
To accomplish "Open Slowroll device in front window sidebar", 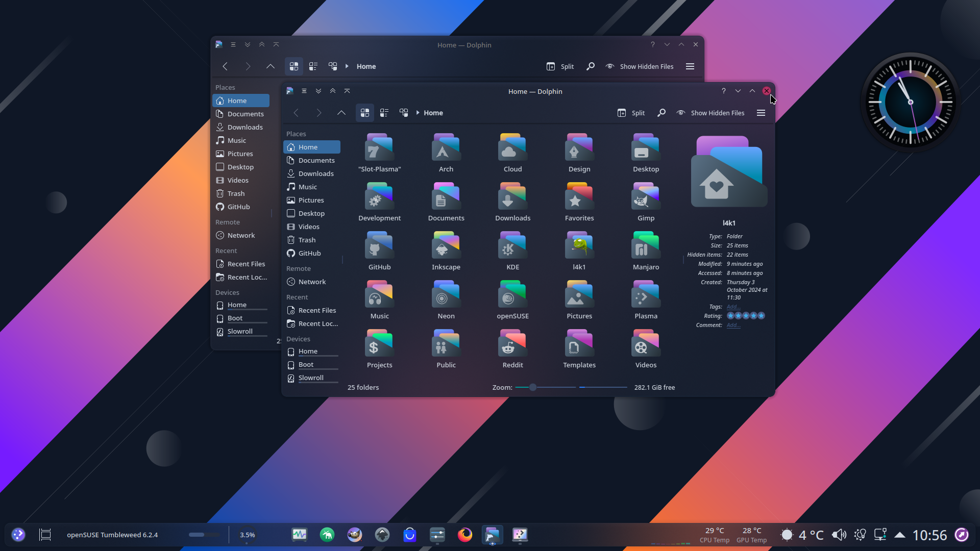I will click(x=312, y=378).
